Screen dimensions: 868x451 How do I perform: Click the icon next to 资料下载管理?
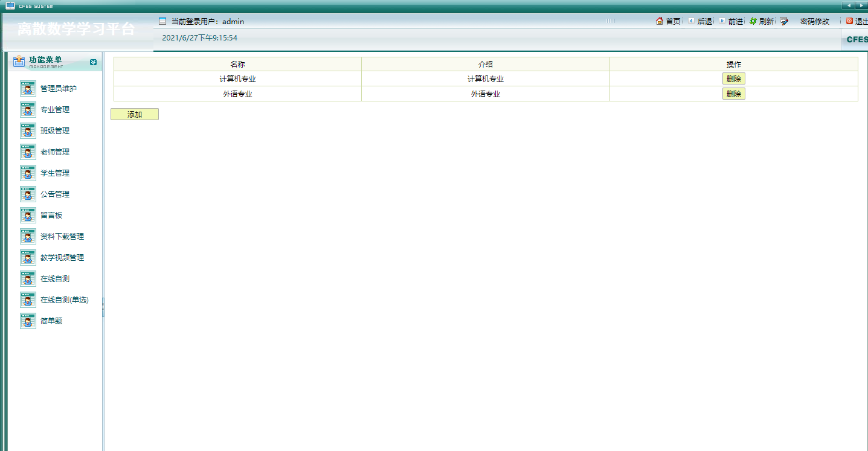tap(28, 237)
